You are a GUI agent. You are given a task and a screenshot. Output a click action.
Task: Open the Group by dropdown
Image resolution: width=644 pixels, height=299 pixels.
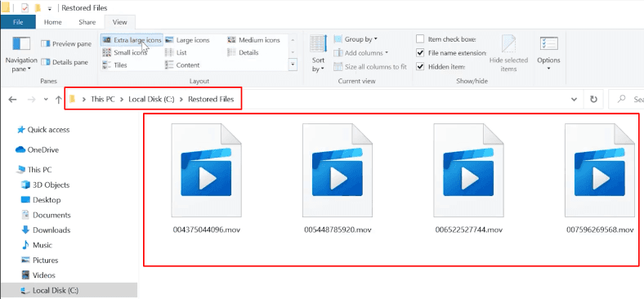click(x=356, y=39)
